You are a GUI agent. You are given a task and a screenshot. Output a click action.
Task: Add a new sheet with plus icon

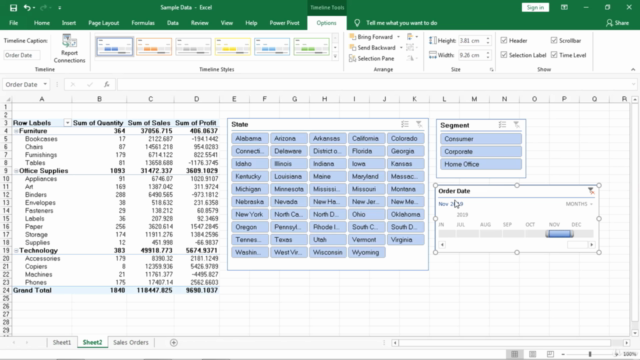click(x=174, y=342)
